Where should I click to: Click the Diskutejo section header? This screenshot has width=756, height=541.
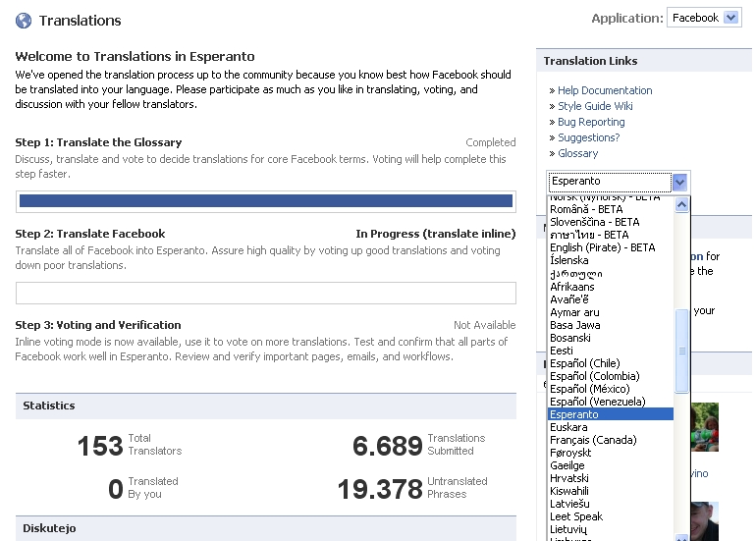click(266, 528)
